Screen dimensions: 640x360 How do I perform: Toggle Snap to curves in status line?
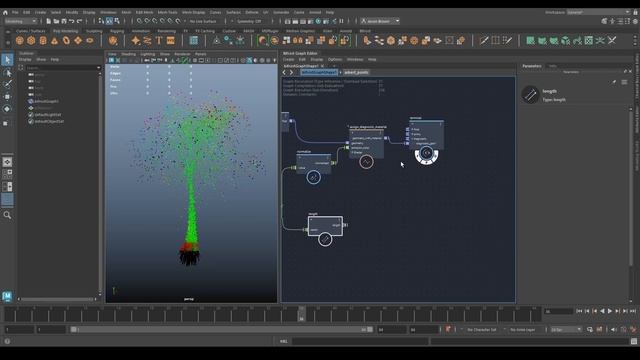pyautogui.click(x=147, y=21)
